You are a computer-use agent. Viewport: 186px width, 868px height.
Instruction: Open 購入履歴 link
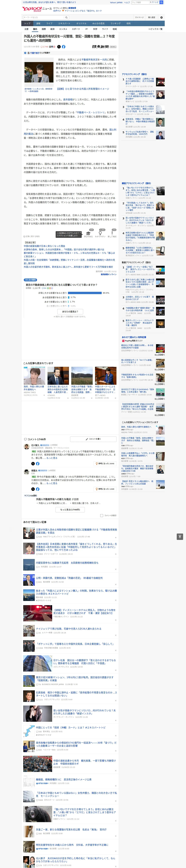pos(152,18)
